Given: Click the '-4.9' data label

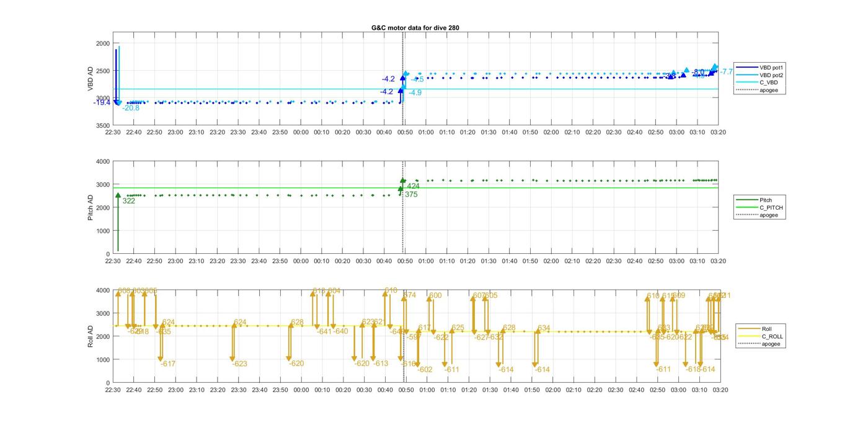Looking at the screenshot, I should click(415, 92).
